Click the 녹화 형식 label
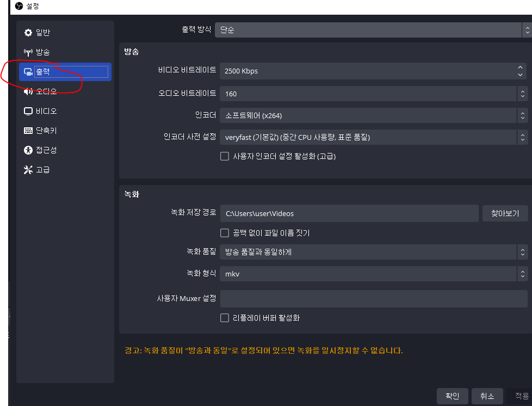Viewport: 532px width, 406px height. pos(201,273)
